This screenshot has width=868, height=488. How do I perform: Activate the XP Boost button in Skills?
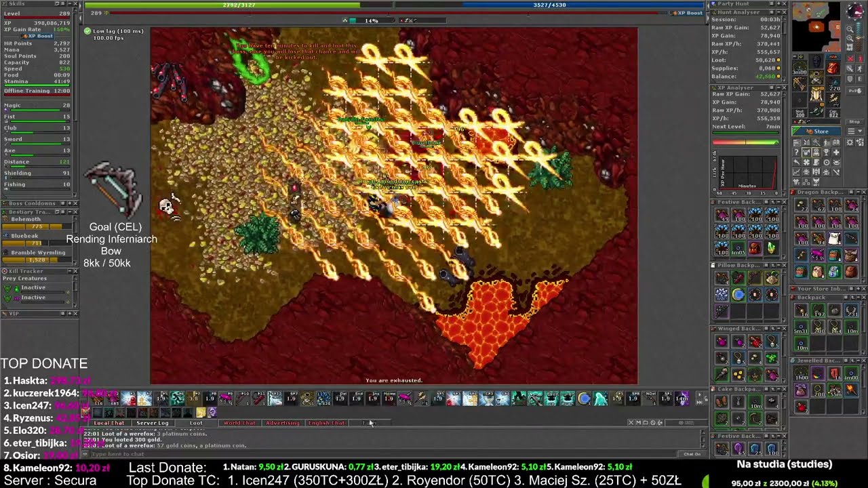[x=37, y=36]
